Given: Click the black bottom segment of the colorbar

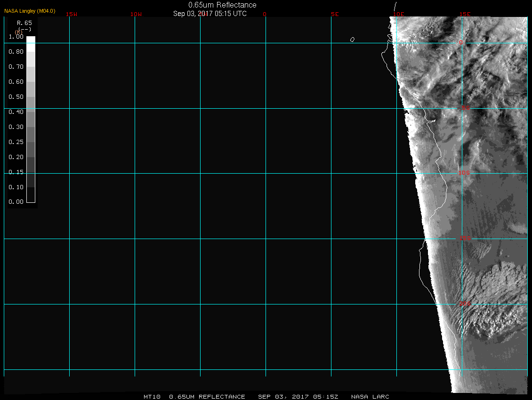Looking at the screenshot, I should (31, 195).
